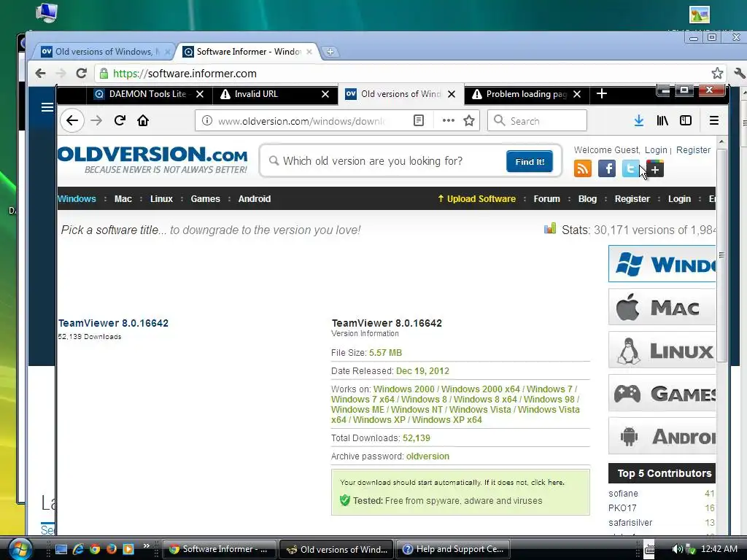Open Firefox hamburger menu
Screen dimensions: 747x560
[x=713, y=120]
